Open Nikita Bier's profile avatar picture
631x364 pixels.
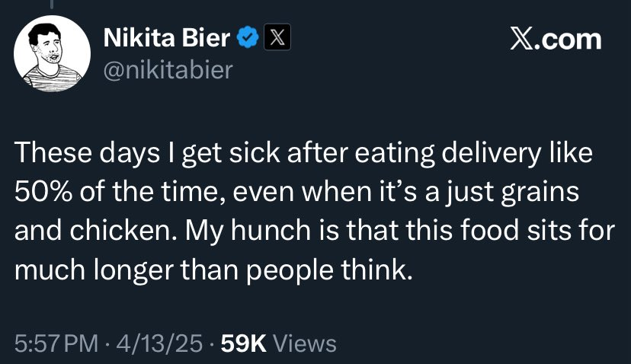(x=51, y=53)
